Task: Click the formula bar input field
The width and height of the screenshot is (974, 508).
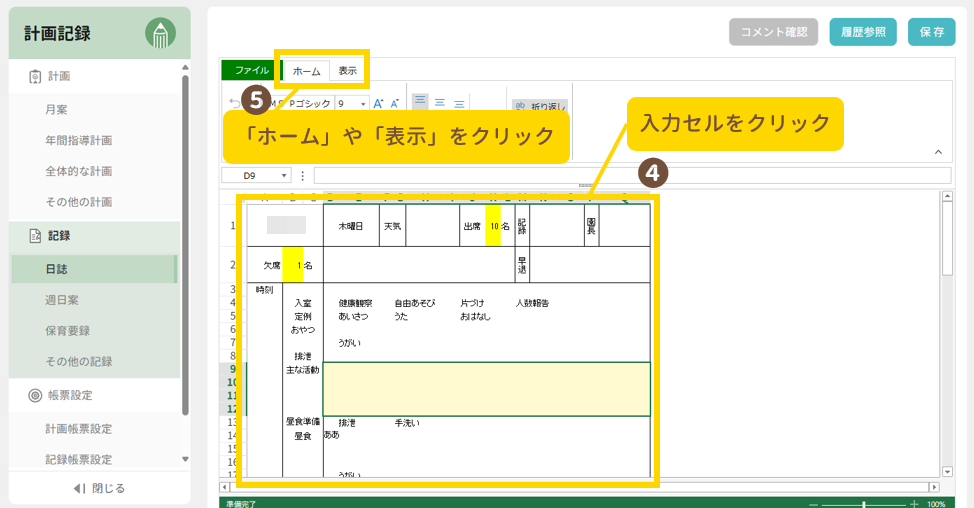Action: coord(630,176)
